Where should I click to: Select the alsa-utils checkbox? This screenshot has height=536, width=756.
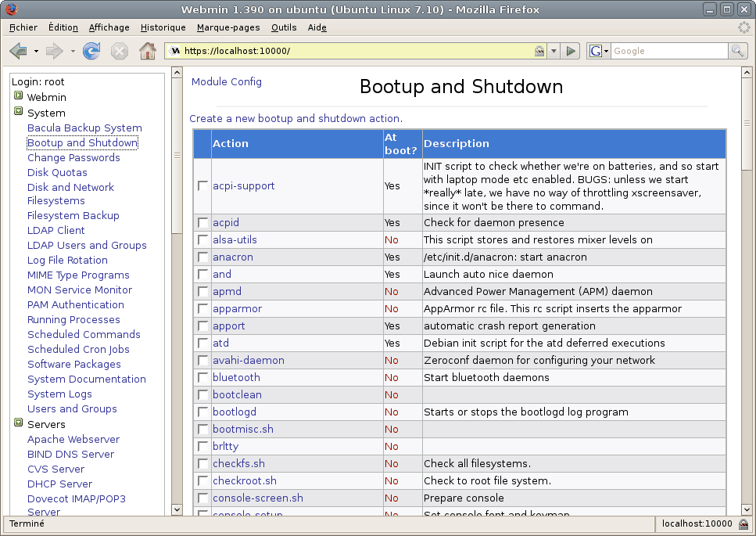coord(203,239)
